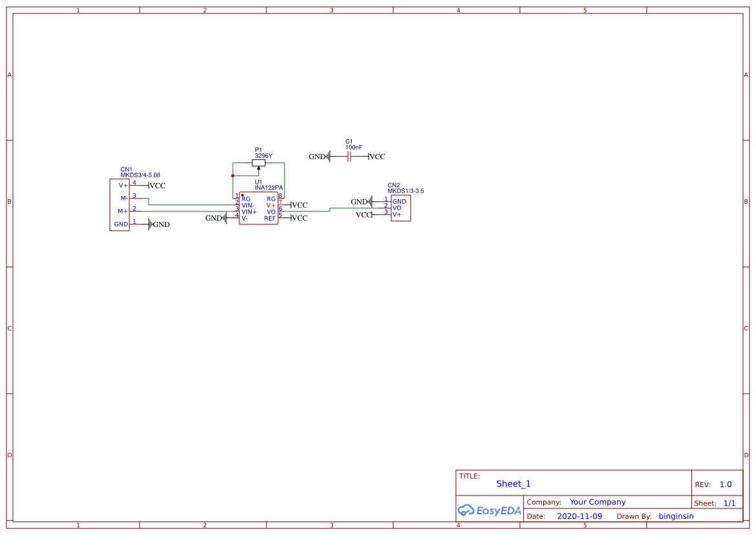The image size is (756, 535).
Task: Click the EasyEDA logo in the title block
Action: tap(489, 510)
